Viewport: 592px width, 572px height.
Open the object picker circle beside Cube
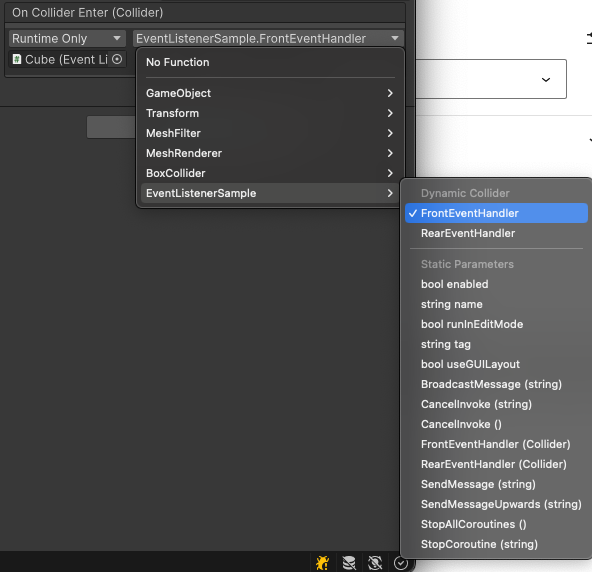pyautogui.click(x=117, y=59)
